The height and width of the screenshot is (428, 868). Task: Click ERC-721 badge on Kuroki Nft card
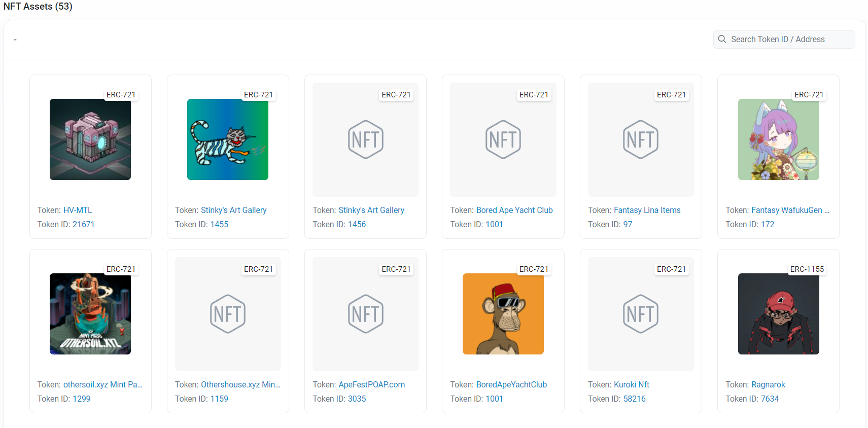click(671, 269)
